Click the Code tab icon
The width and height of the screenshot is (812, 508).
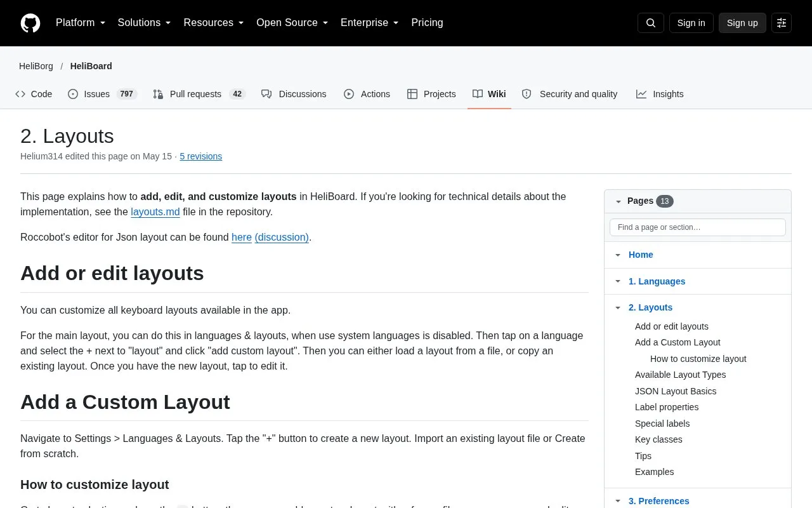tap(20, 94)
